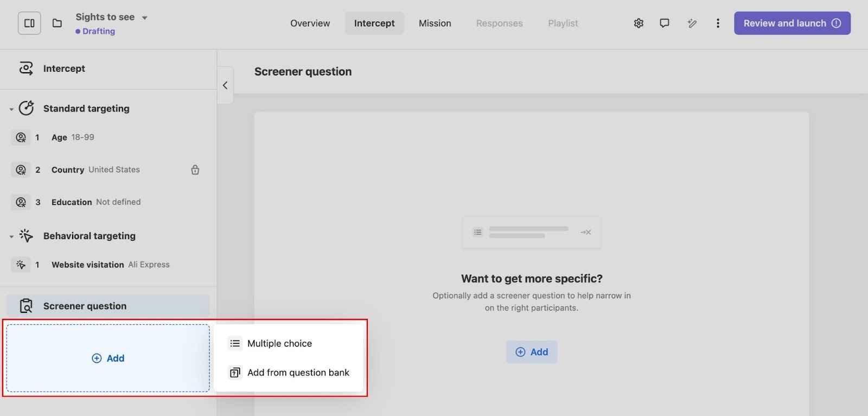Click the magic wand icon
Viewport: 868px width, 416px height.
pyautogui.click(x=692, y=23)
